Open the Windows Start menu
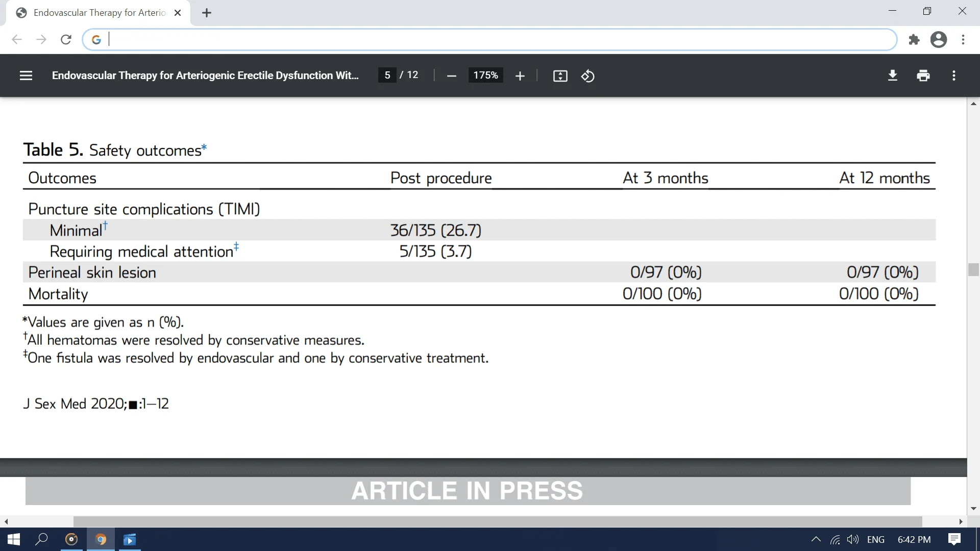 coord(14,539)
